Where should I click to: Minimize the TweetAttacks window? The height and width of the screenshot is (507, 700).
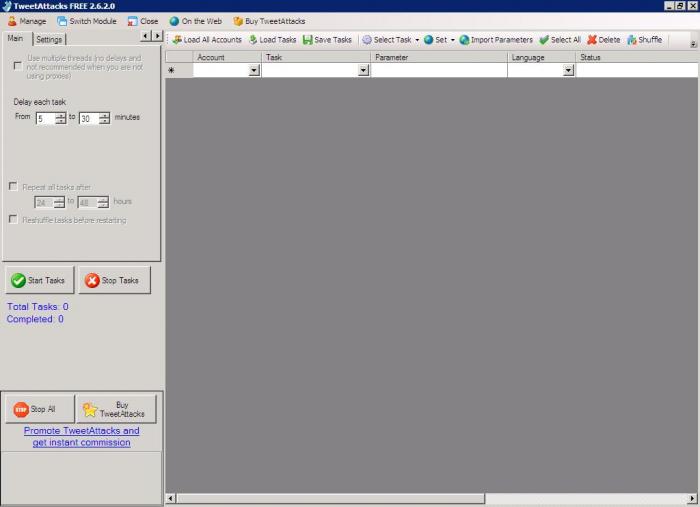coord(669,6)
